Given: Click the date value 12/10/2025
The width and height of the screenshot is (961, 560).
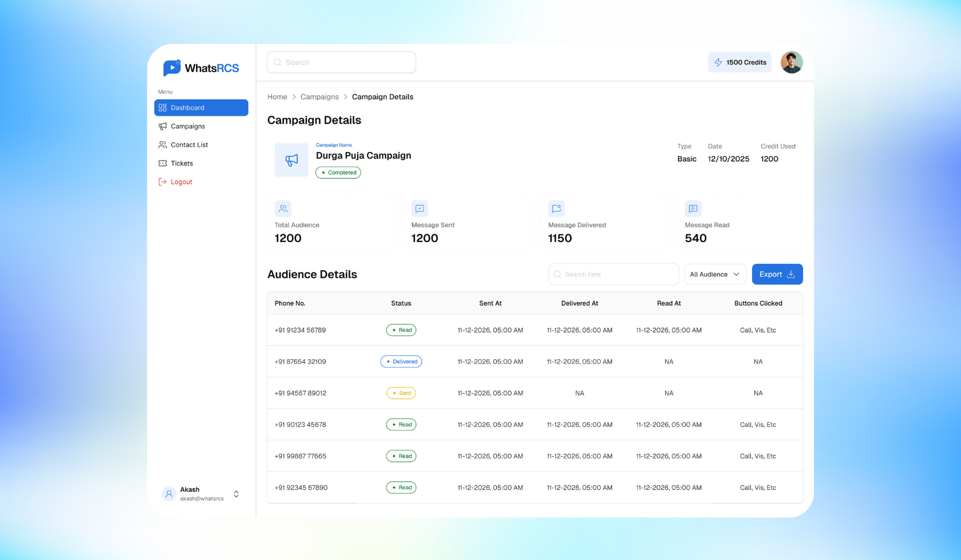Looking at the screenshot, I should [x=729, y=159].
